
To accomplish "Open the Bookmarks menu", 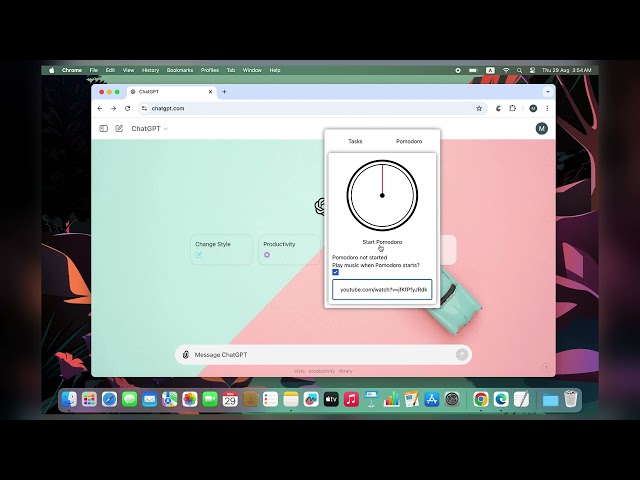I will click(x=180, y=70).
